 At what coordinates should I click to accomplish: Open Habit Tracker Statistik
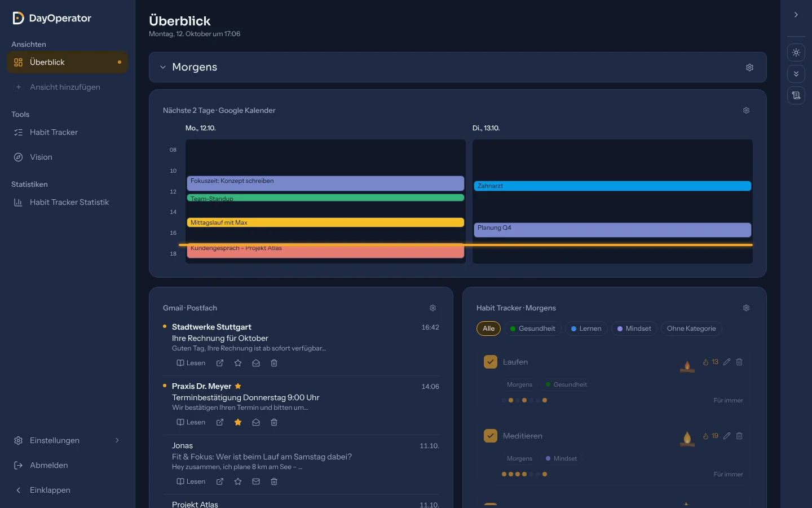coord(67,202)
